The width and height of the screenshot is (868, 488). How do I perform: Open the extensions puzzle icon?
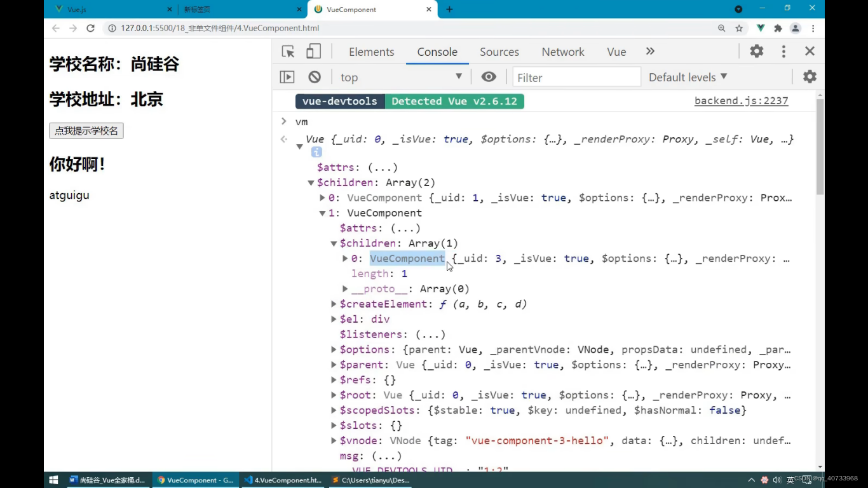coord(778,28)
